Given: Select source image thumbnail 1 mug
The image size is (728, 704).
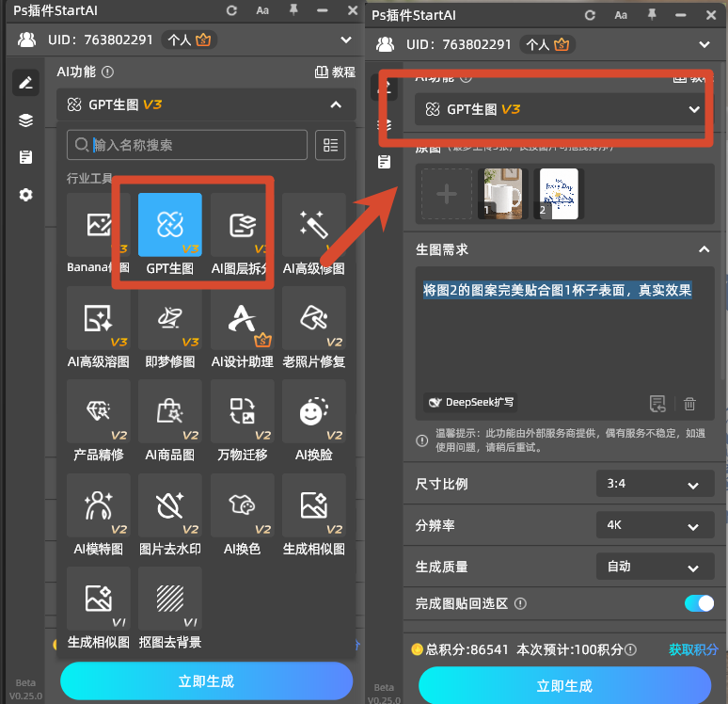Looking at the screenshot, I should click(503, 194).
